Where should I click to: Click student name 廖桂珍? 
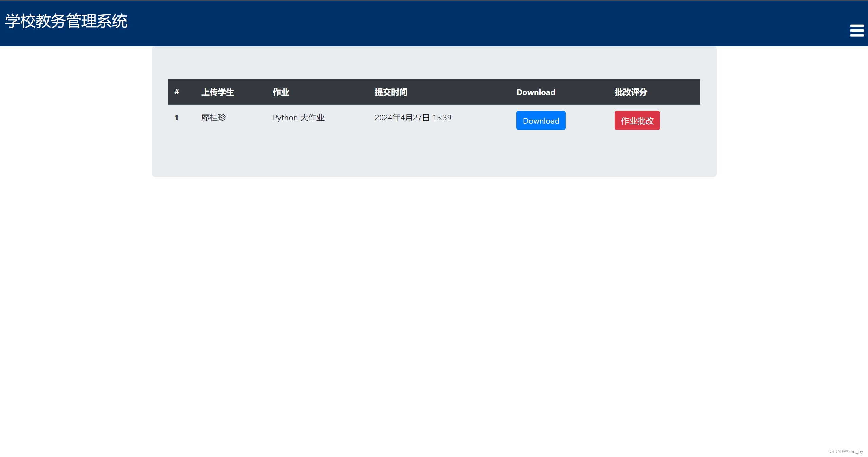tap(214, 118)
